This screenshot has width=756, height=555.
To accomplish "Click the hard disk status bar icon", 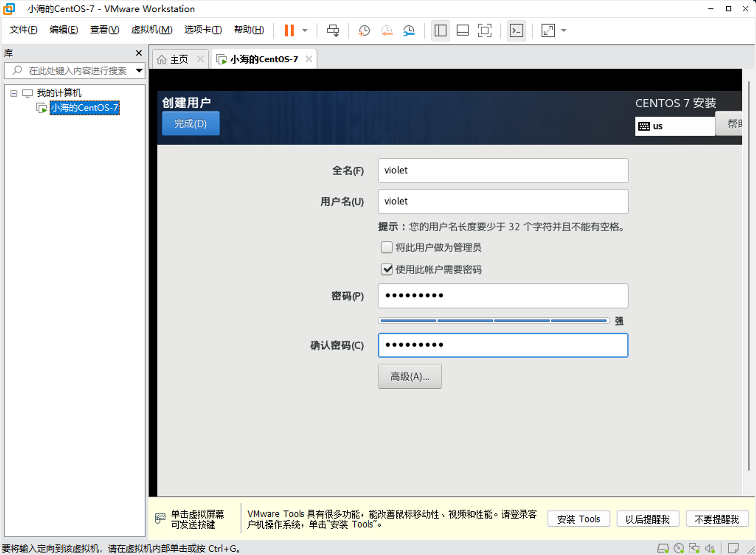I will (663, 548).
